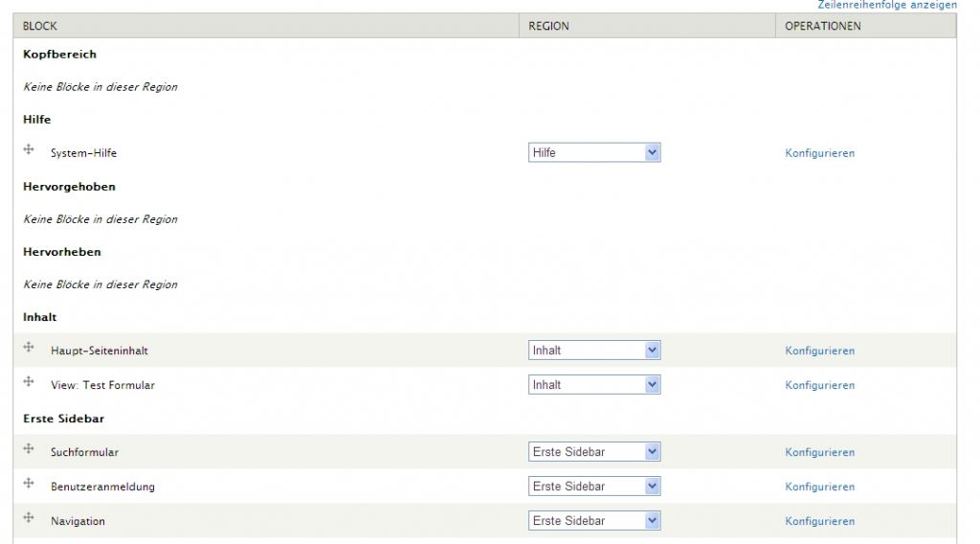Open the Navigation block region dropdown
Screen dimensions: 980x544
tap(594, 521)
